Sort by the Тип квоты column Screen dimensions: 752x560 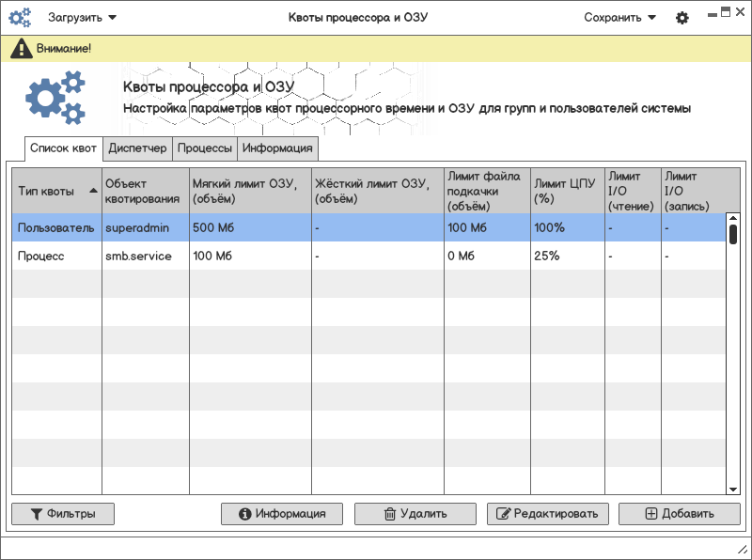pos(55,191)
